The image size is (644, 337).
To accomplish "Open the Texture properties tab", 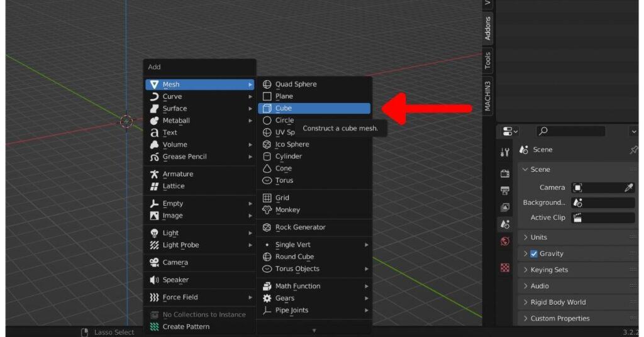I will [x=504, y=268].
